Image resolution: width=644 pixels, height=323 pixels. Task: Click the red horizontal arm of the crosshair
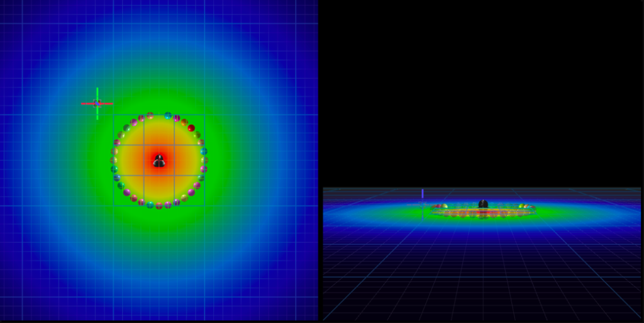[87, 103]
